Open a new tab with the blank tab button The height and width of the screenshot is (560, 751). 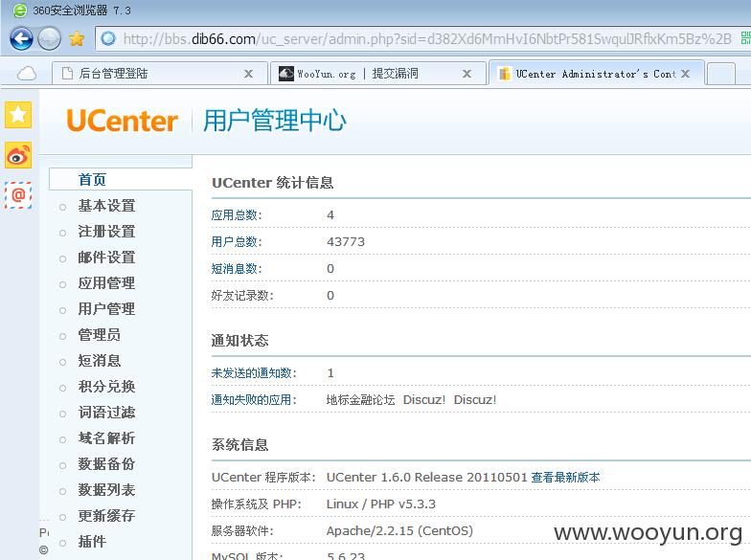click(x=720, y=75)
